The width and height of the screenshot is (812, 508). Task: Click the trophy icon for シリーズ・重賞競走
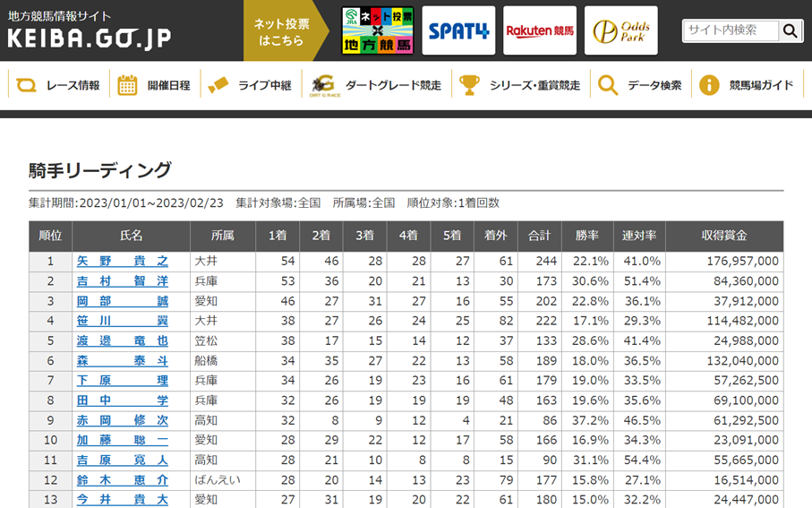pos(469,85)
